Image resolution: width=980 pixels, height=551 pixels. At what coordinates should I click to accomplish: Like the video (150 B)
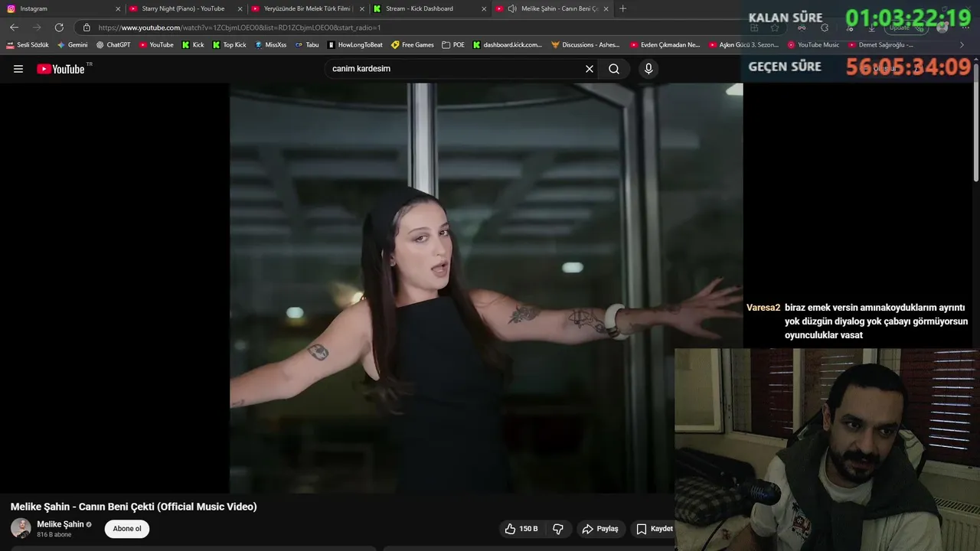pos(521,529)
